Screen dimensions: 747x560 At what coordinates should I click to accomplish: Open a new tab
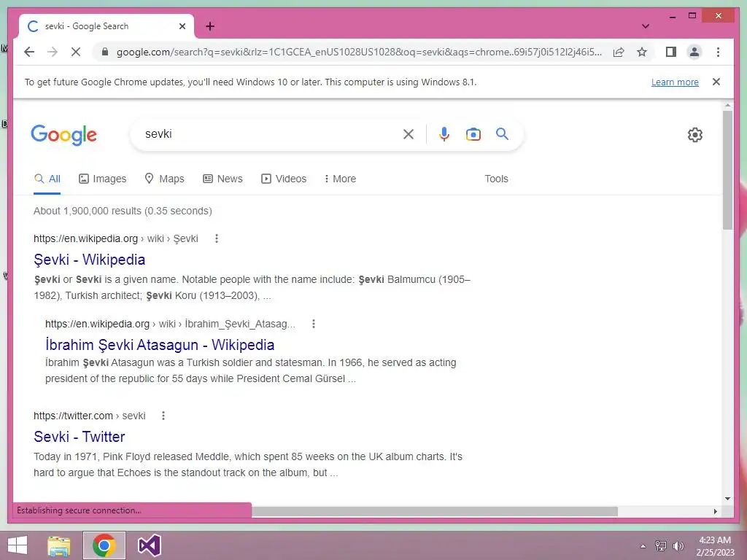point(210,26)
